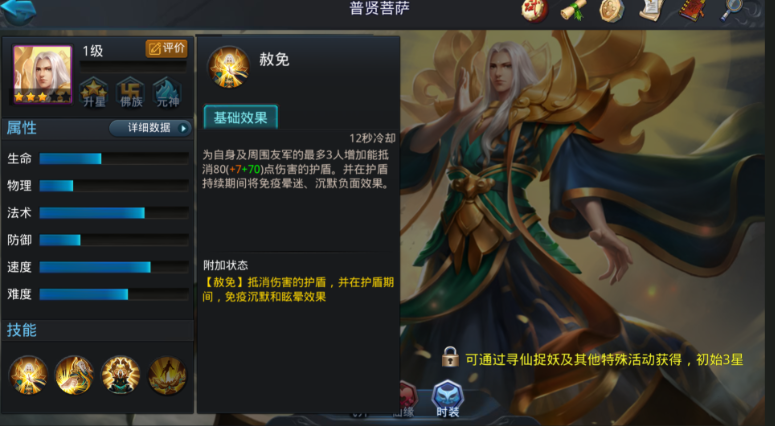This screenshot has height=426, width=775.
Task: Select the 元神 flame icon
Action: [167, 93]
